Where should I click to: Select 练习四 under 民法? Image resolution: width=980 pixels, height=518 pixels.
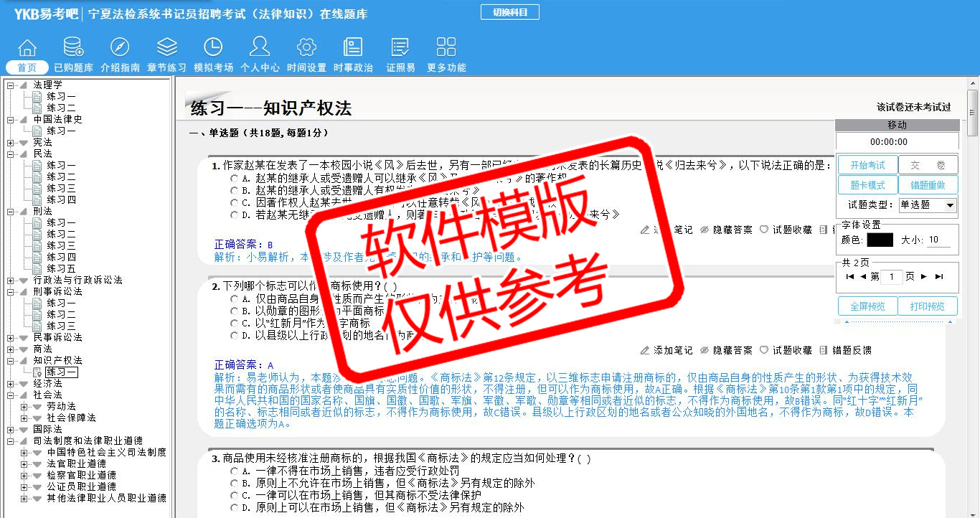[x=61, y=200]
